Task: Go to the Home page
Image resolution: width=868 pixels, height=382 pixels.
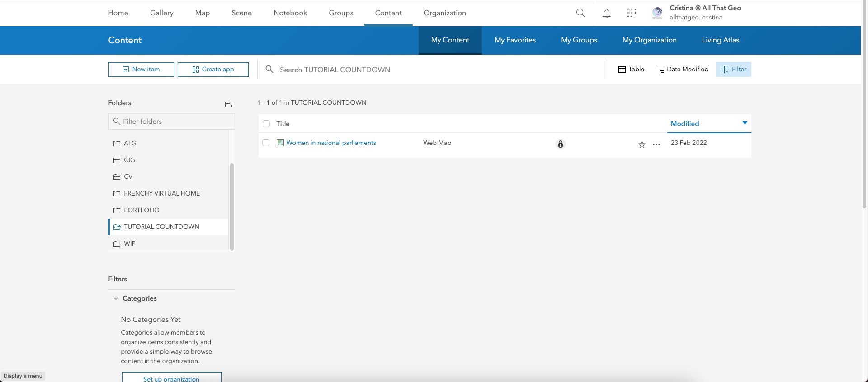Action: [118, 13]
